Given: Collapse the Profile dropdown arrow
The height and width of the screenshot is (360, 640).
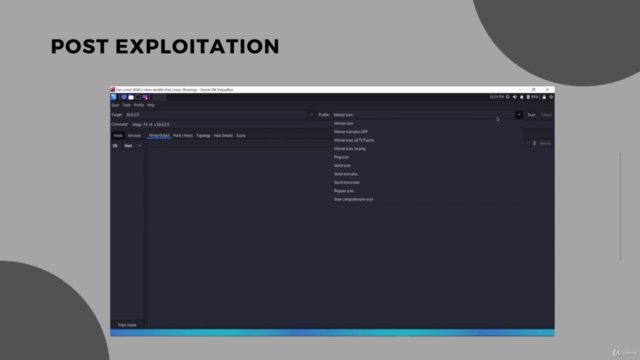Looking at the screenshot, I should click(x=519, y=115).
